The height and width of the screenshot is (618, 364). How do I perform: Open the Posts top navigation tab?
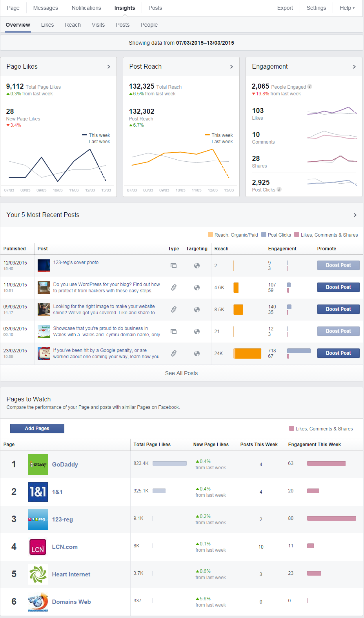tap(155, 8)
